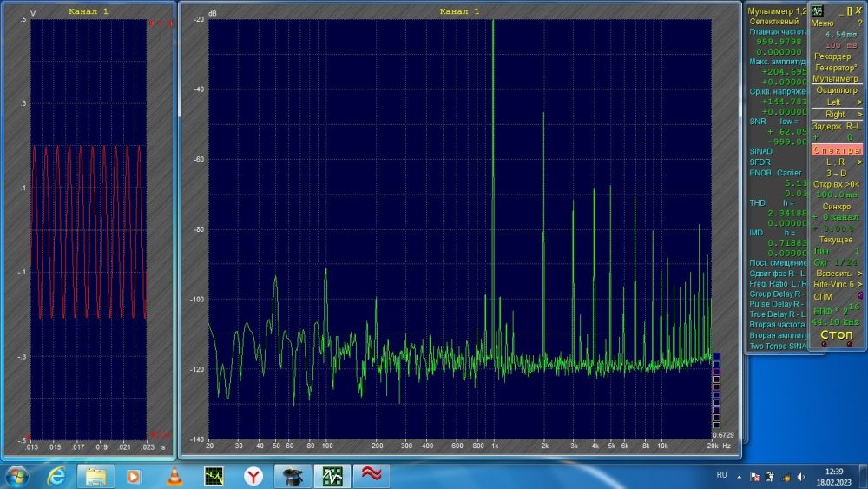Toggle the Спектры spectrum mode button
Screen dimensions: 868x489
(x=837, y=150)
